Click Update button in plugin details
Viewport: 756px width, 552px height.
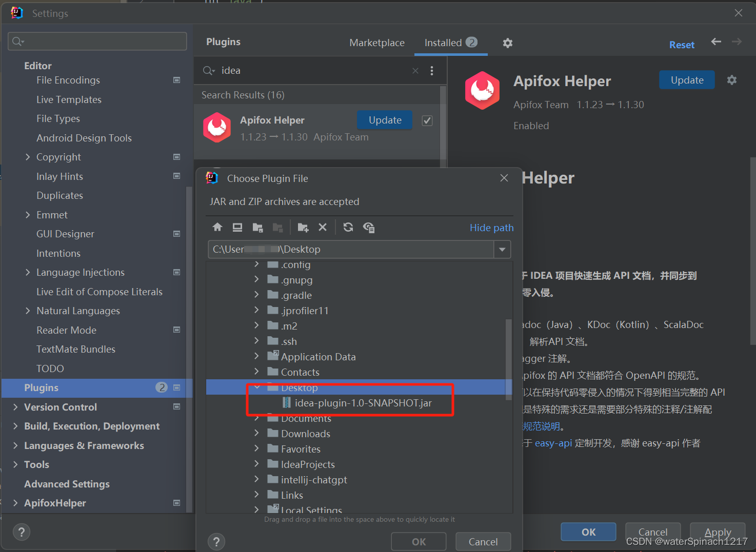(x=687, y=80)
